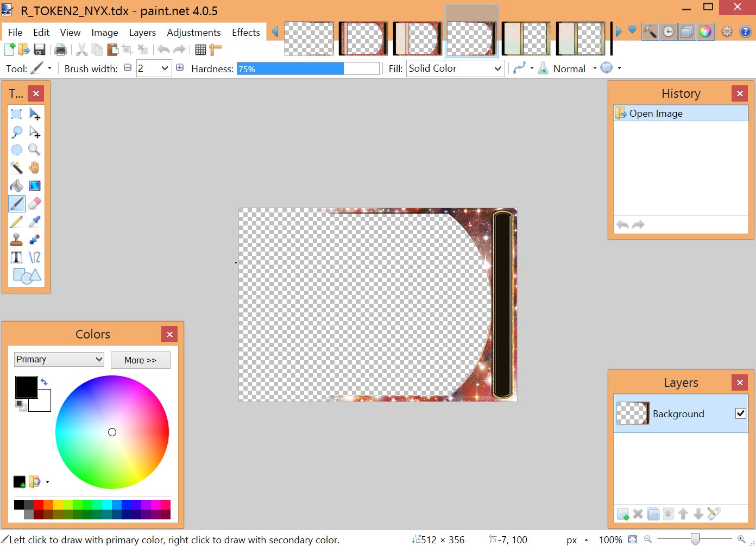Open the Edit menu
756x546 pixels.
(41, 33)
